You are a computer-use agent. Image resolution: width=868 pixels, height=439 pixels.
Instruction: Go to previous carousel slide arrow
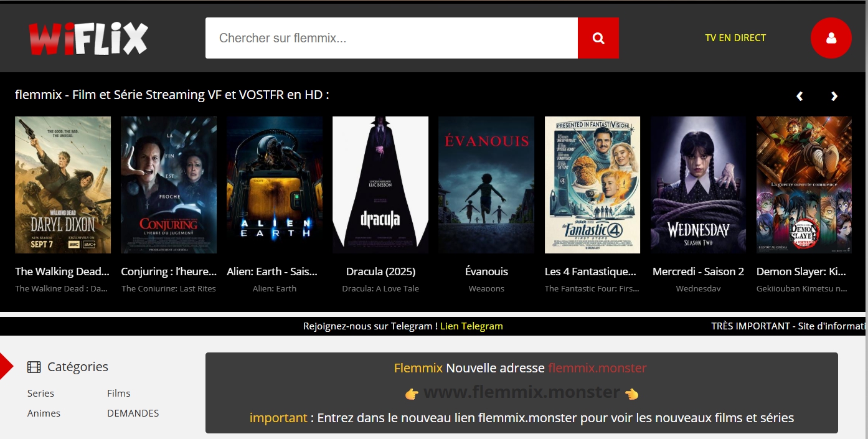800,96
